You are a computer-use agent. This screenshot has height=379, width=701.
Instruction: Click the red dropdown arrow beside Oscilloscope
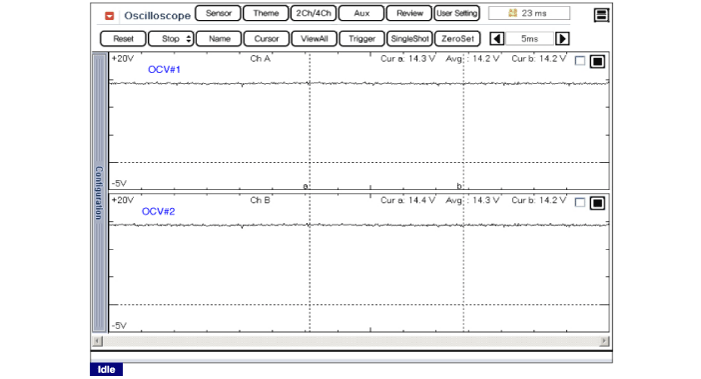(x=109, y=16)
